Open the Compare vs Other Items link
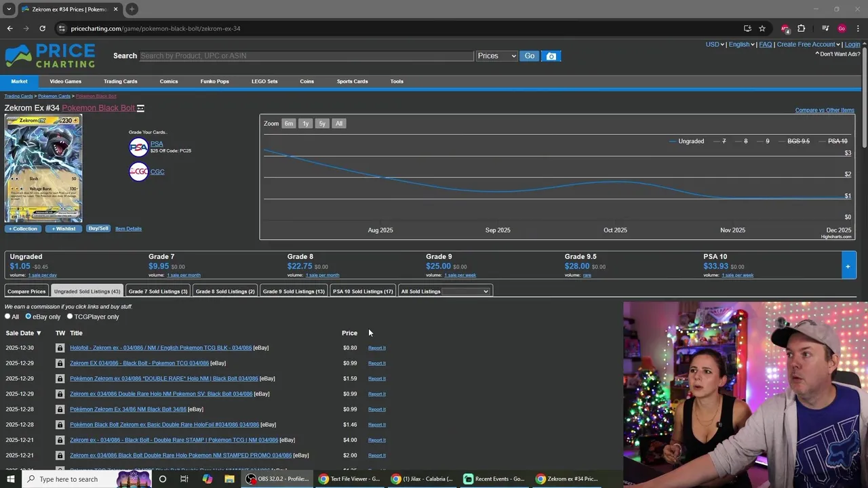 click(x=825, y=110)
